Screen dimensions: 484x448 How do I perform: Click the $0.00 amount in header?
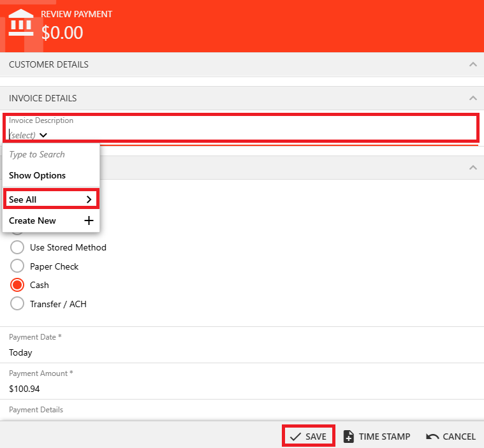click(62, 33)
